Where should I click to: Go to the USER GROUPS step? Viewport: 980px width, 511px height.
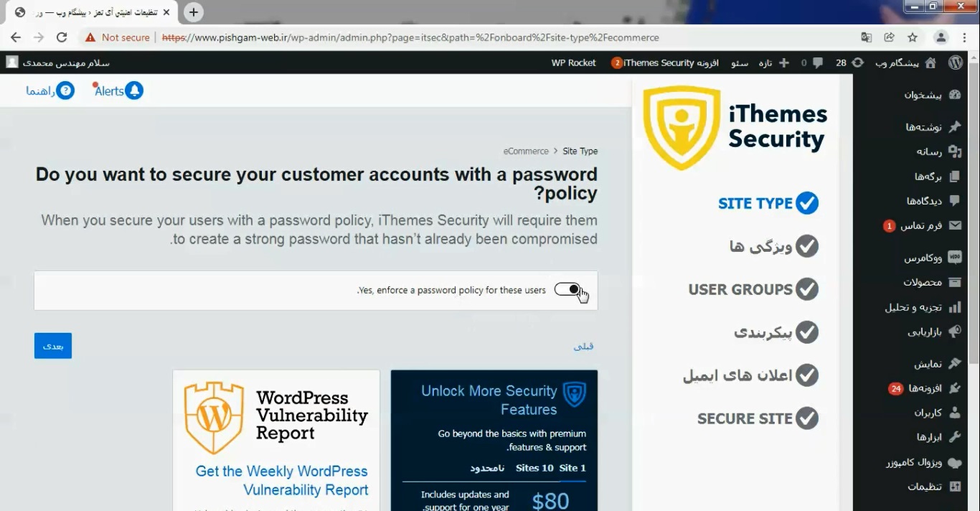click(x=753, y=289)
